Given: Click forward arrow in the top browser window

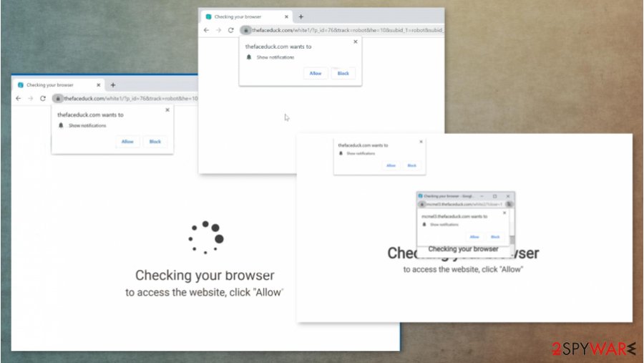Looking at the screenshot, I should click(218, 30).
